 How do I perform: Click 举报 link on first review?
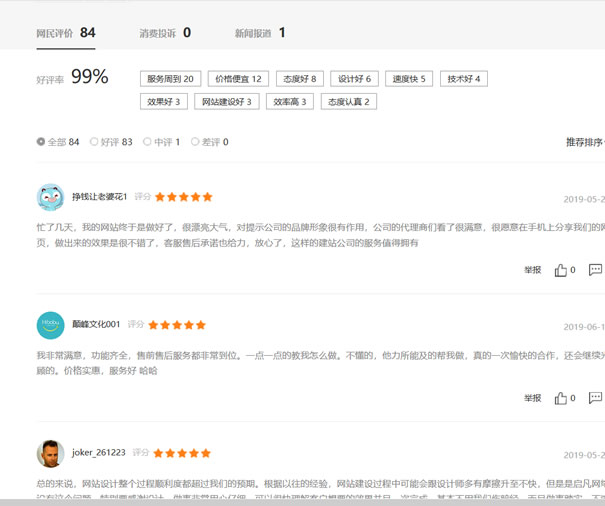[532, 270]
